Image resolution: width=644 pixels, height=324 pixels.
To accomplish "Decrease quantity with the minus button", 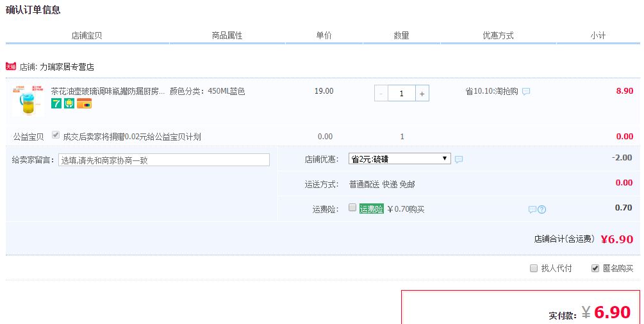I will pyautogui.click(x=381, y=94).
